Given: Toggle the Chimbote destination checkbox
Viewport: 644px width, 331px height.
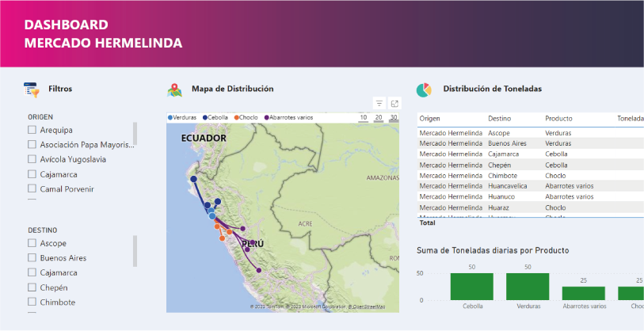Looking at the screenshot, I should coord(32,302).
